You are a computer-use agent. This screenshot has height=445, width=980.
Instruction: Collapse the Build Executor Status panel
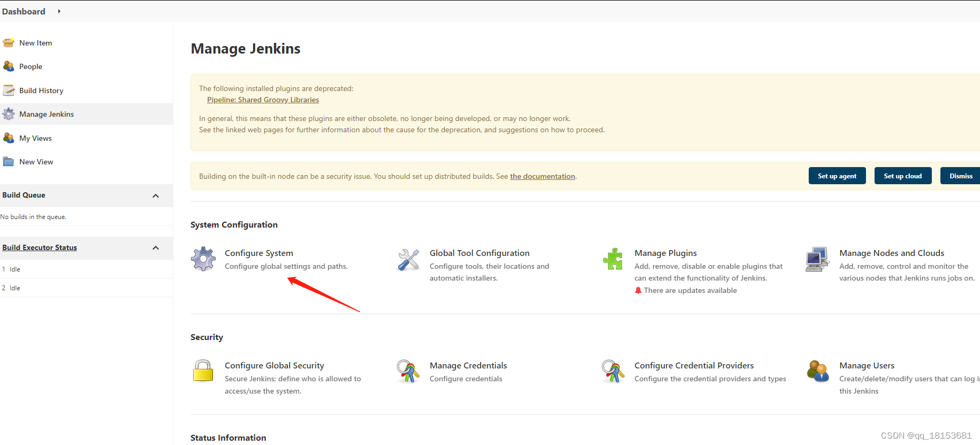[x=156, y=247]
